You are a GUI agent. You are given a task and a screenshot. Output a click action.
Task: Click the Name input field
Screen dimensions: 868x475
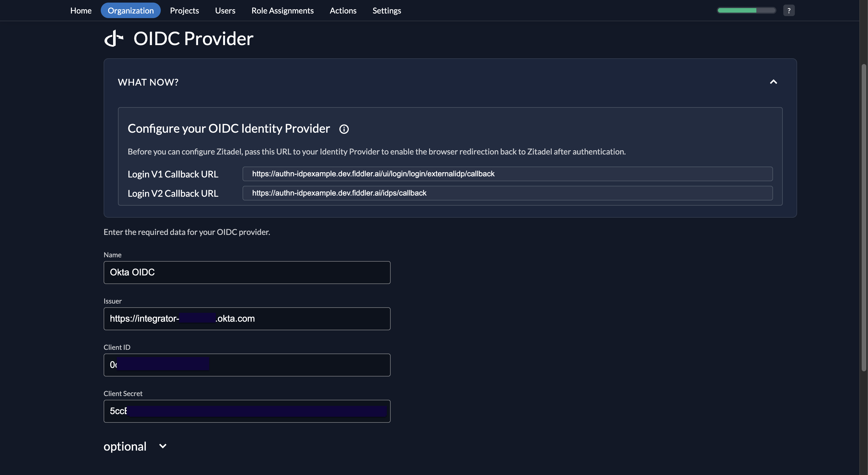pyautogui.click(x=247, y=272)
